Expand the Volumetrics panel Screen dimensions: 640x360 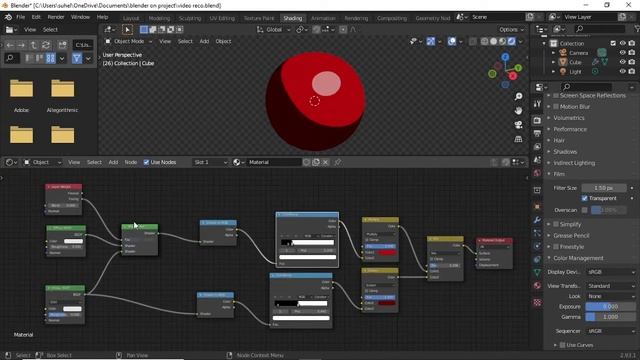click(569, 118)
